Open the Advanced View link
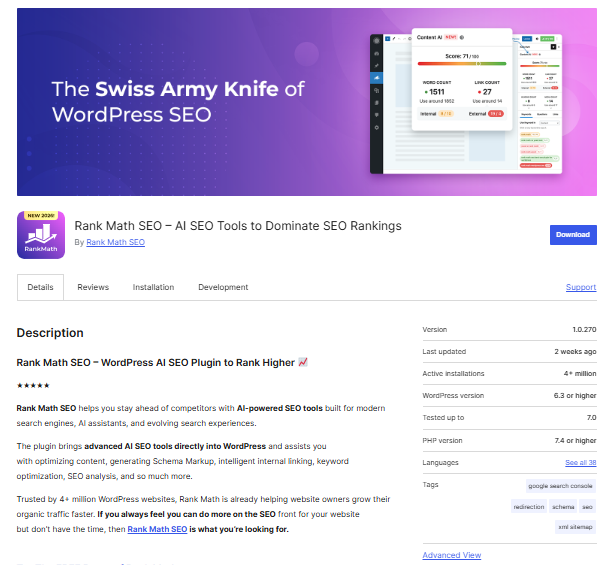Viewport: 614px width, 565px height. (452, 555)
